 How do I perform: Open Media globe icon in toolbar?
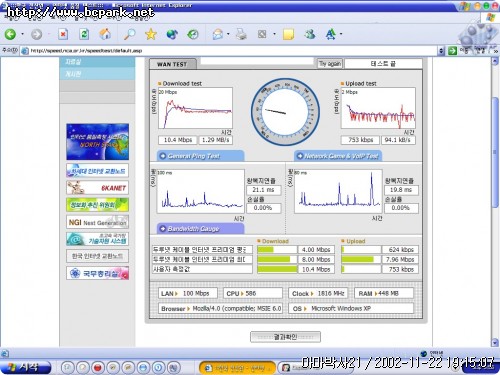(172, 34)
